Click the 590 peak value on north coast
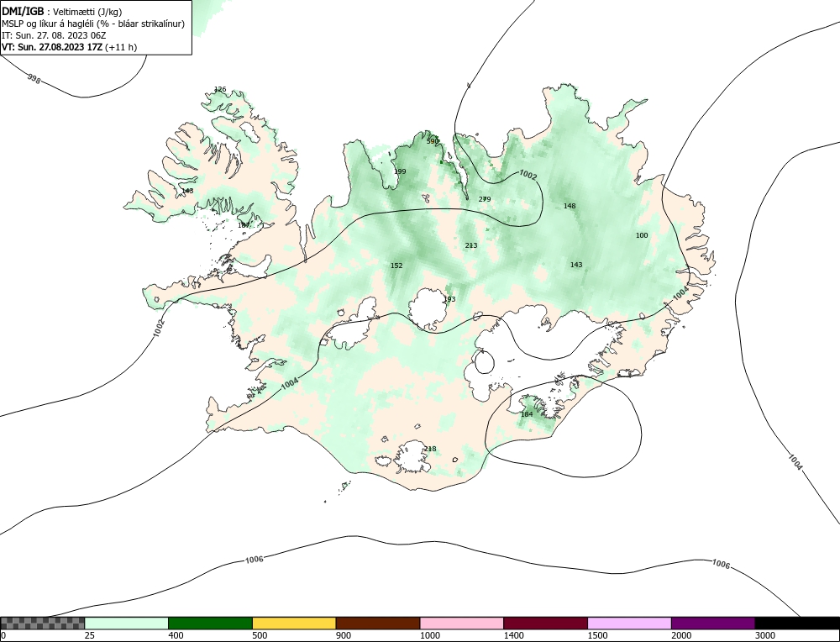Screen dimensions: 840x642 point(433,141)
